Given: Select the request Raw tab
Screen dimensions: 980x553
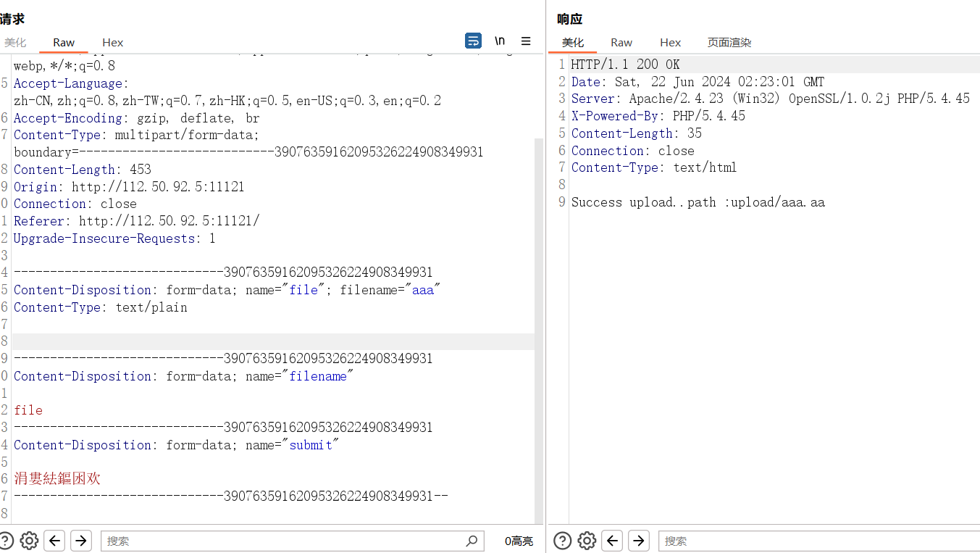Looking at the screenshot, I should [x=64, y=43].
